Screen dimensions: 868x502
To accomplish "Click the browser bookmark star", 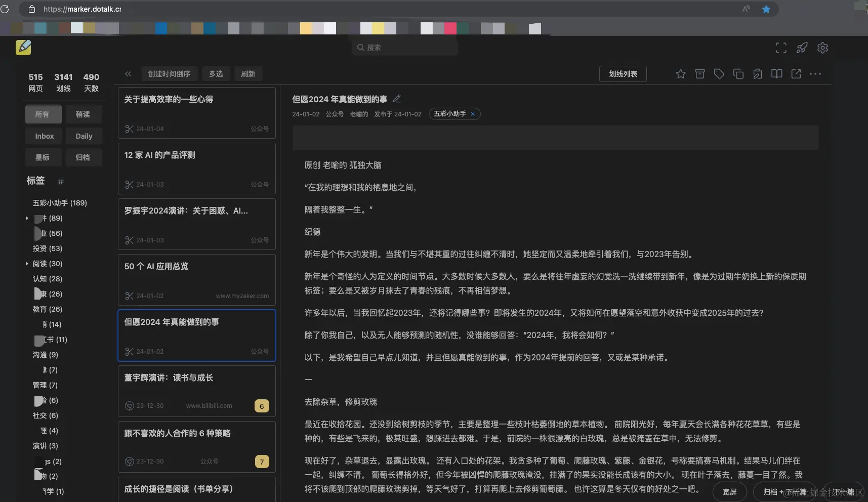I will (766, 9).
